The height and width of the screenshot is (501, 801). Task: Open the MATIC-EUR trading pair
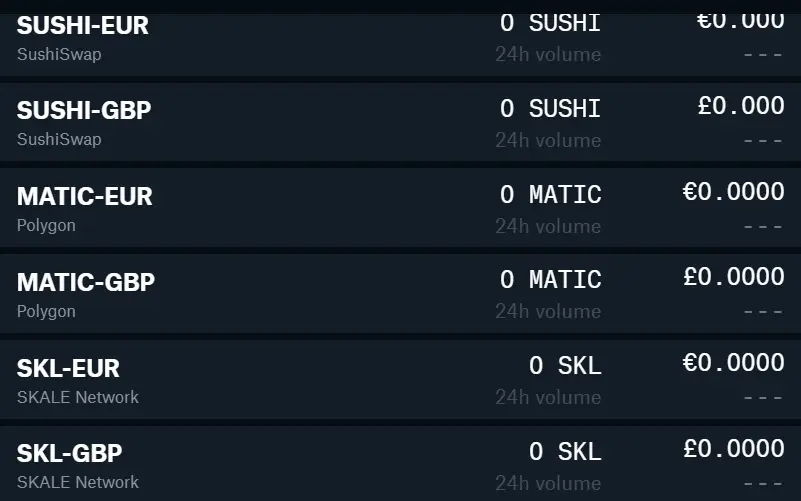pos(400,208)
